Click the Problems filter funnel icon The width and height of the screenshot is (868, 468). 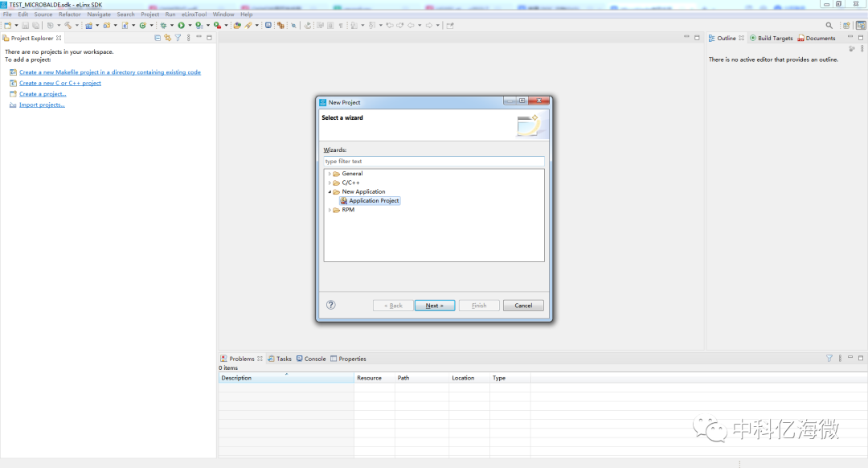point(829,359)
